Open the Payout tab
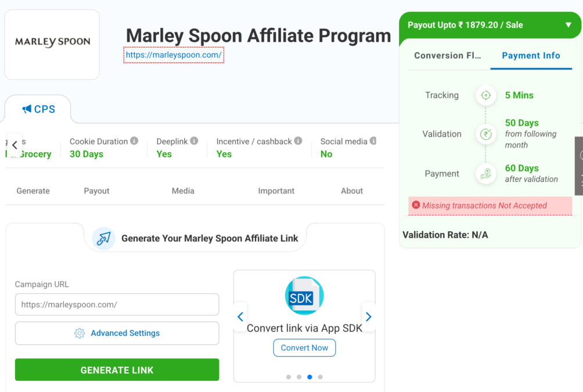 click(96, 191)
